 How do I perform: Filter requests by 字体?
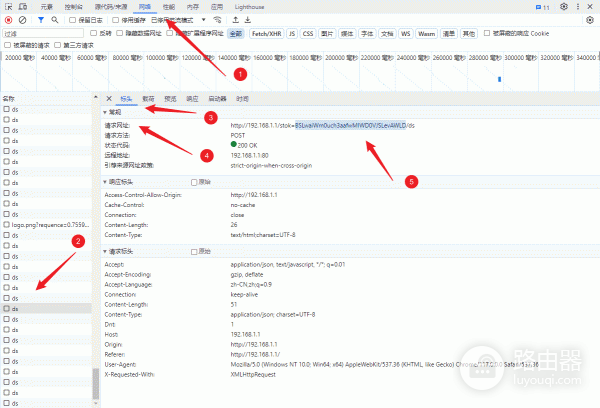click(x=367, y=34)
